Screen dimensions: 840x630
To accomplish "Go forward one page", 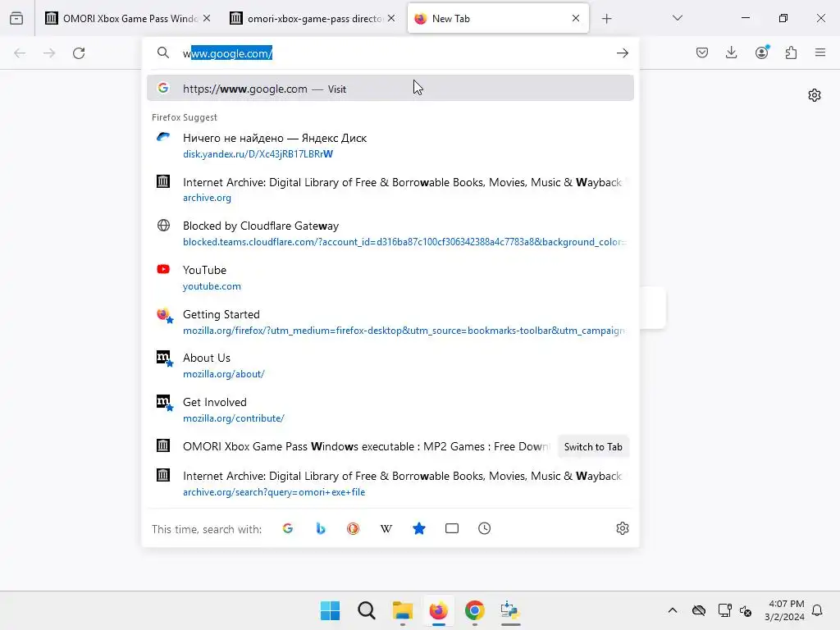I will (x=49, y=53).
